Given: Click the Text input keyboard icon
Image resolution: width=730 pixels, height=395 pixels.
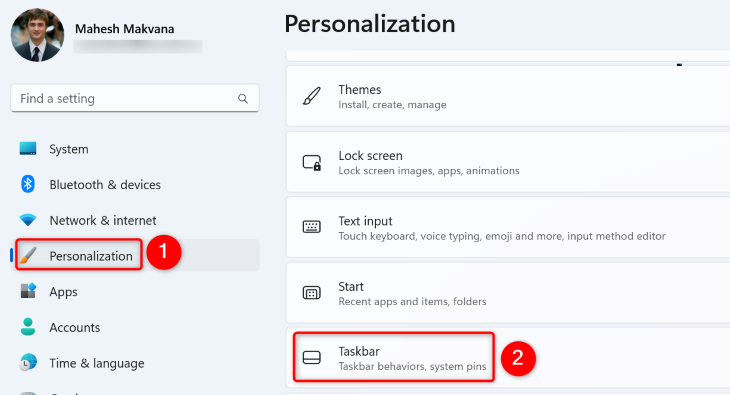Looking at the screenshot, I should (311, 227).
